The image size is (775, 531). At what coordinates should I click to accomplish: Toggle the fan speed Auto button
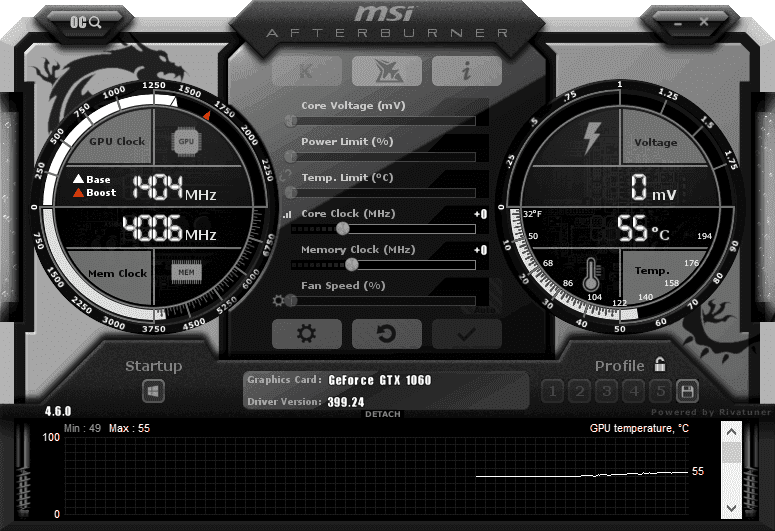coord(484,309)
